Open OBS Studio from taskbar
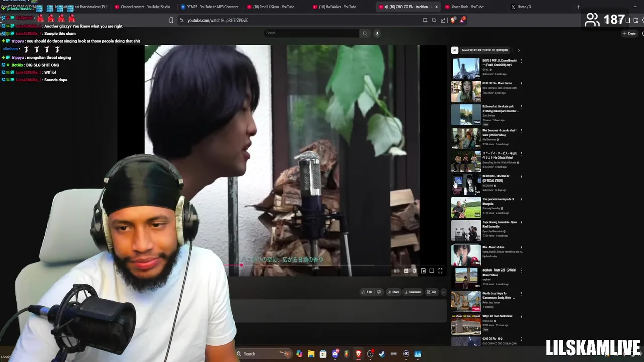The width and height of the screenshot is (644, 362). point(371,354)
